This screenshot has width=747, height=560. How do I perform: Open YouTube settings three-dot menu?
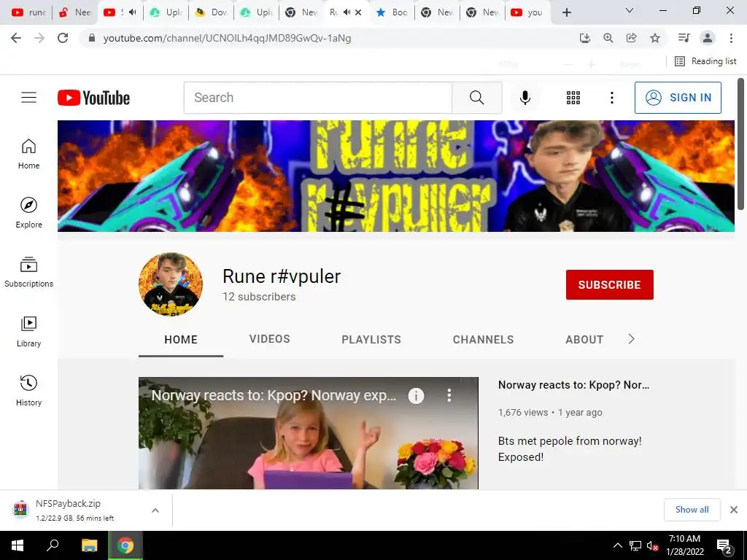[612, 98]
